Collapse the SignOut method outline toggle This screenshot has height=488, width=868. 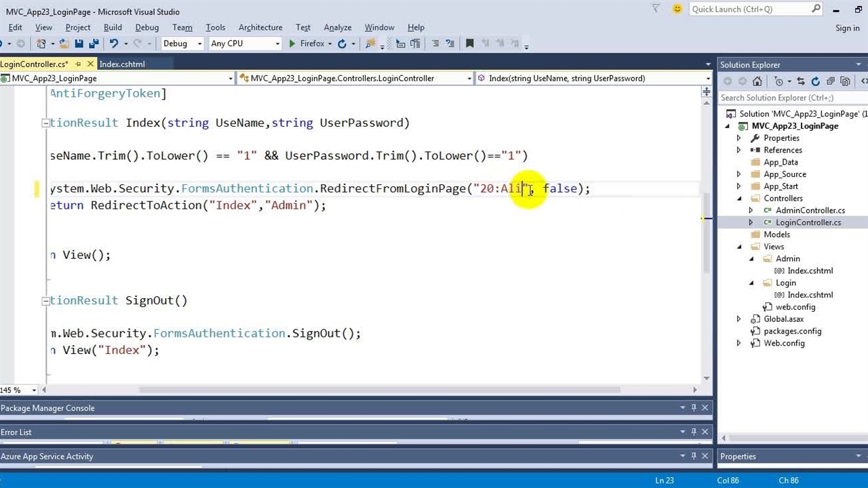[x=45, y=301]
